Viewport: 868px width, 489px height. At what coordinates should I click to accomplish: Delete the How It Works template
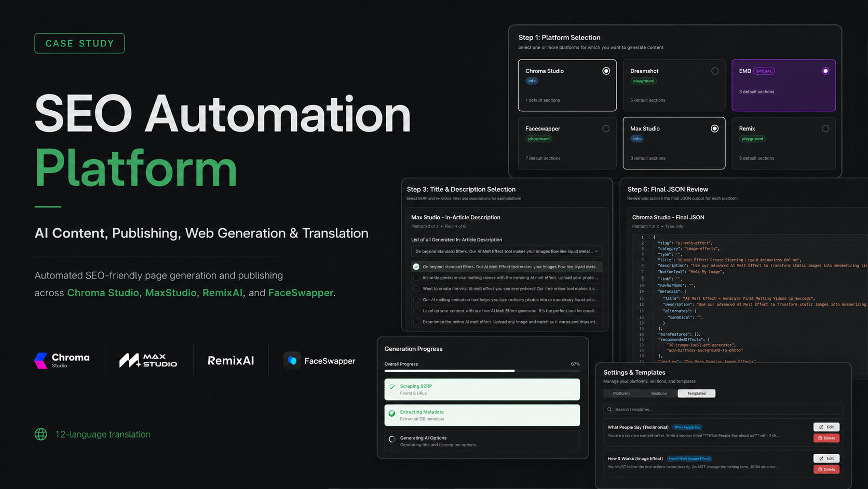coord(826,469)
